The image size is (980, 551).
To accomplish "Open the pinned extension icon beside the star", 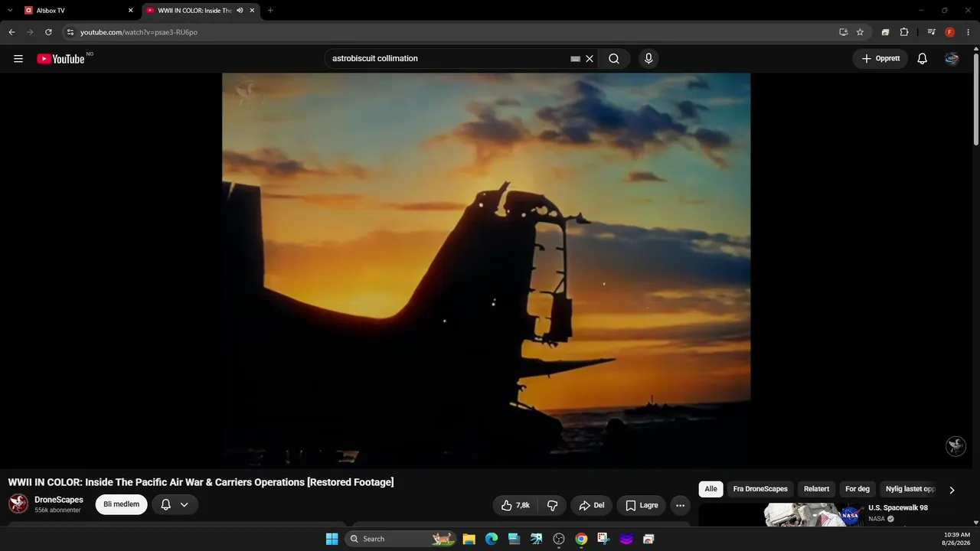I will (x=885, y=32).
